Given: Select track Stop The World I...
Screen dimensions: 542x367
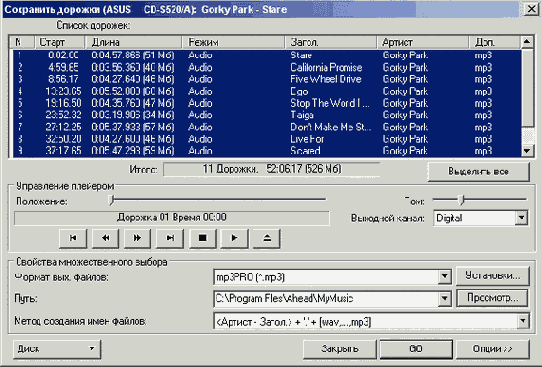Looking at the screenshot, I should coord(267,103).
